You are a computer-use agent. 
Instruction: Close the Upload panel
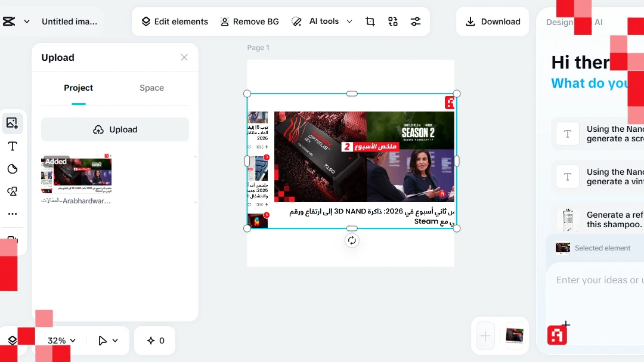pyautogui.click(x=184, y=57)
